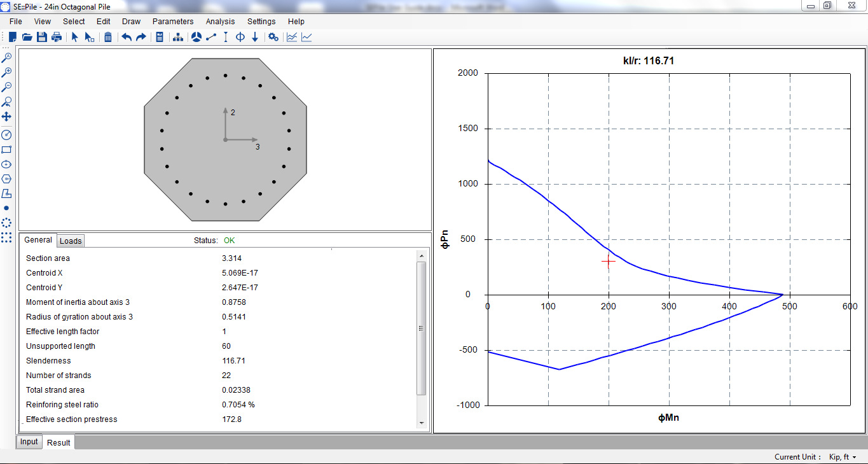868x464 pixels.
Task: Redo the last undone action
Action: click(x=141, y=37)
